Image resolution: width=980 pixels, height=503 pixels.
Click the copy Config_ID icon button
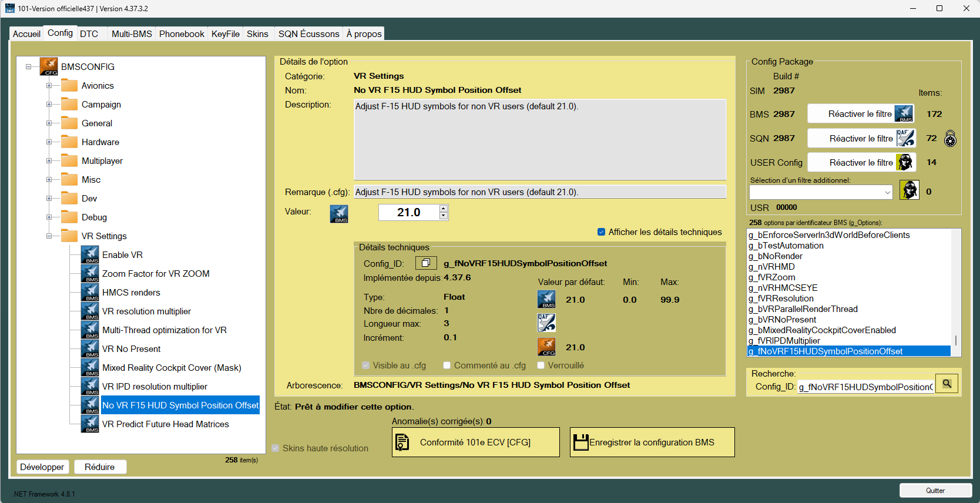426,263
